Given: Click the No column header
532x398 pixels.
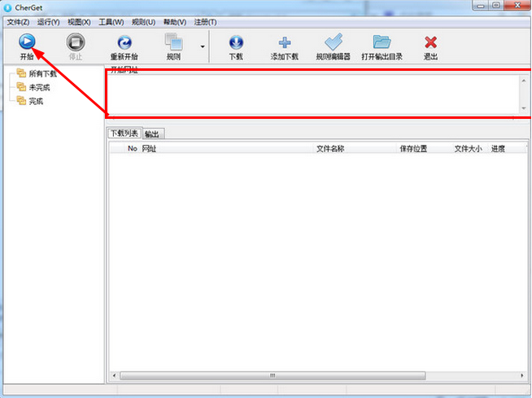Looking at the screenshot, I should point(133,148).
